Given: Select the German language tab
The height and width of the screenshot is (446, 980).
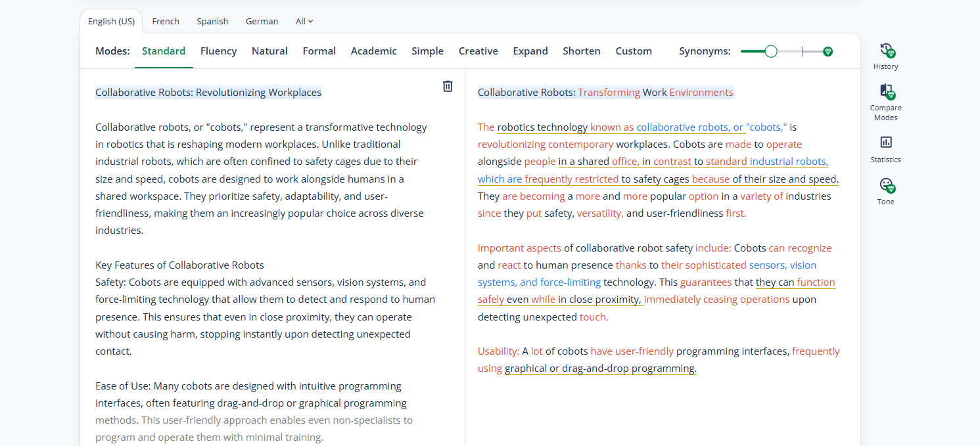Looking at the screenshot, I should click(x=262, y=21).
